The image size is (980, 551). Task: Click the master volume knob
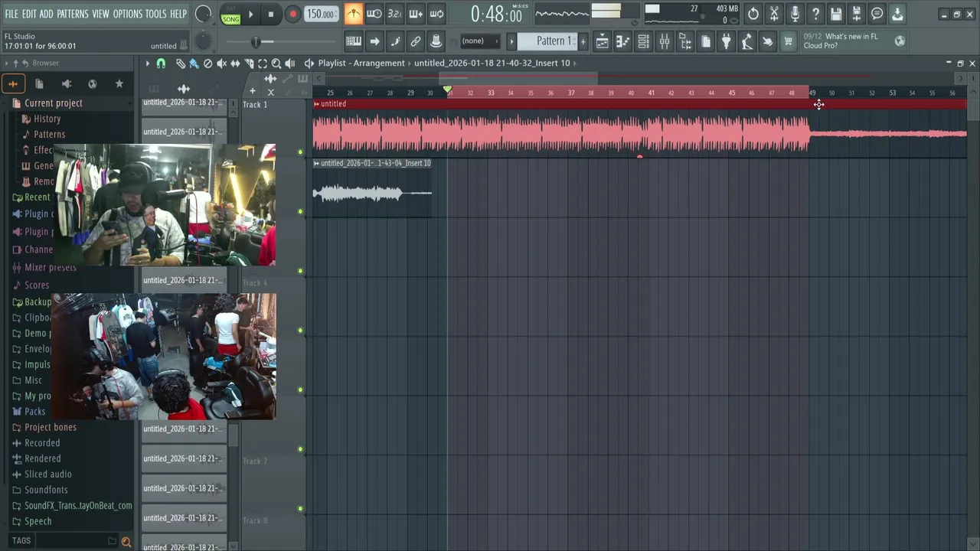[x=204, y=14]
